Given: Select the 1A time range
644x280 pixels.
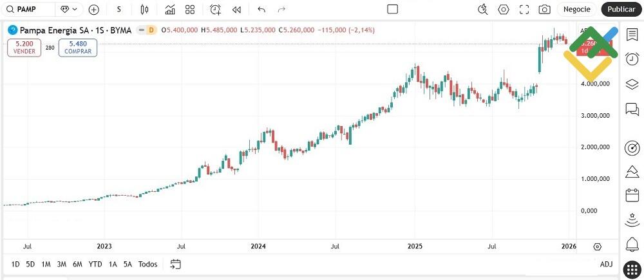Looking at the screenshot, I should coord(113,264).
